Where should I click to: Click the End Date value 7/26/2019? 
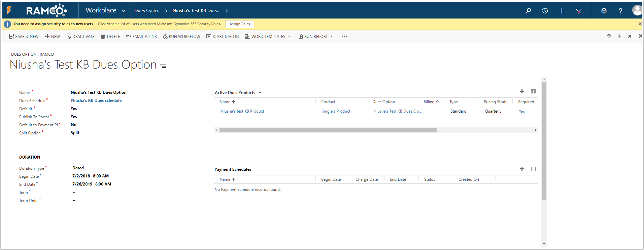pos(82,184)
